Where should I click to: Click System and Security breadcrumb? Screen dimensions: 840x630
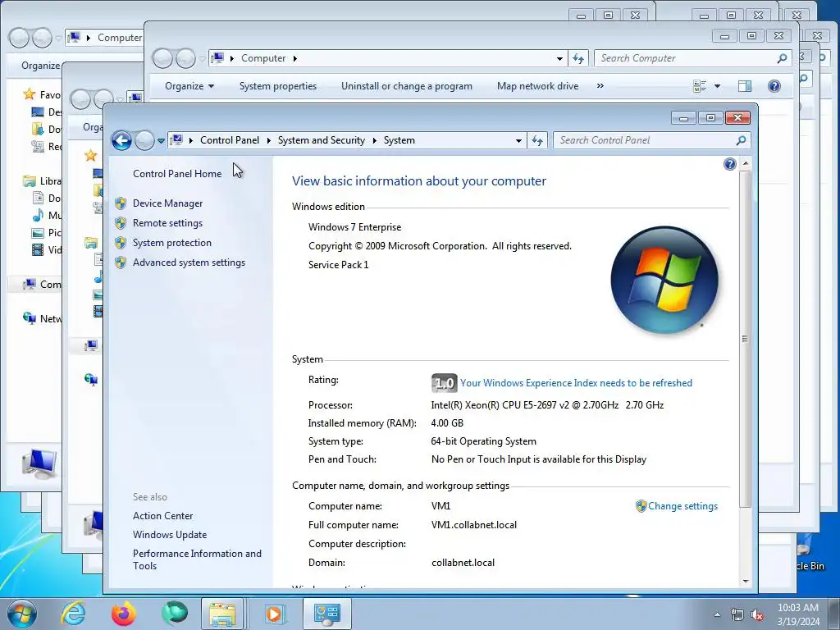tap(321, 140)
